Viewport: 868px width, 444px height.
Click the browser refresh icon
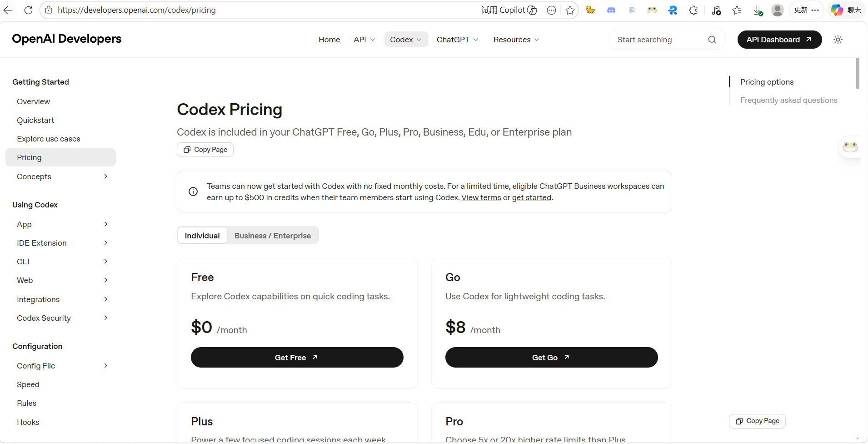tap(28, 10)
